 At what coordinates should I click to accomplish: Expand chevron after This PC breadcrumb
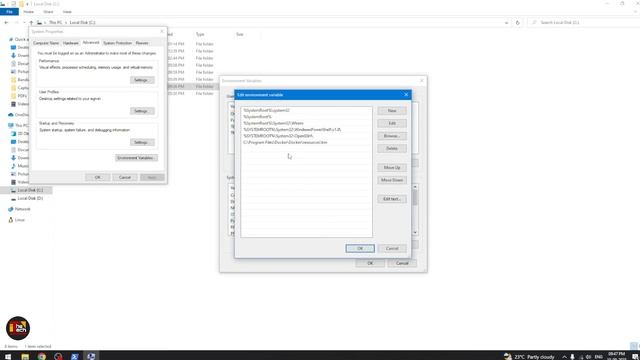(x=66, y=22)
